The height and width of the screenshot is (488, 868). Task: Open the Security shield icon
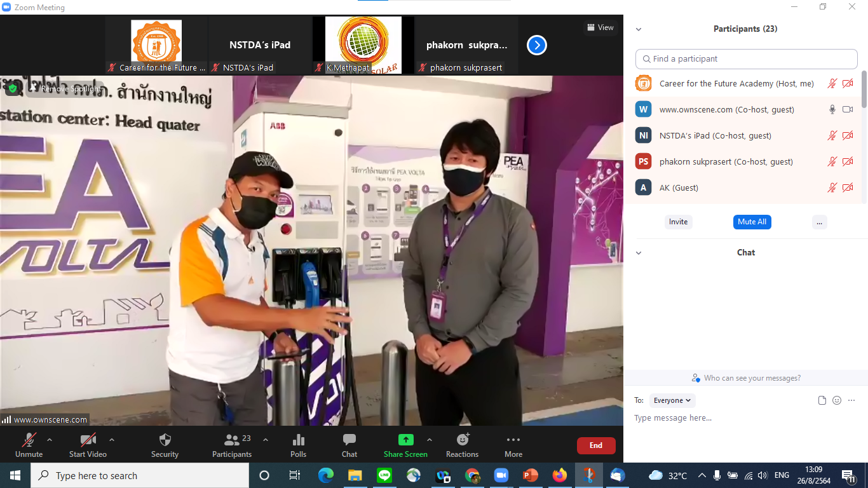[x=165, y=440]
